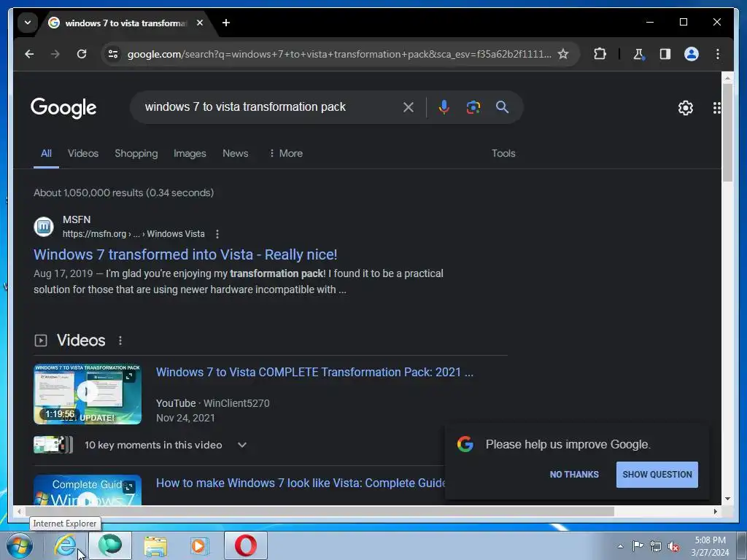The image size is (747, 560).
Task: Open the Chrome profile avatar
Action: [x=692, y=54]
